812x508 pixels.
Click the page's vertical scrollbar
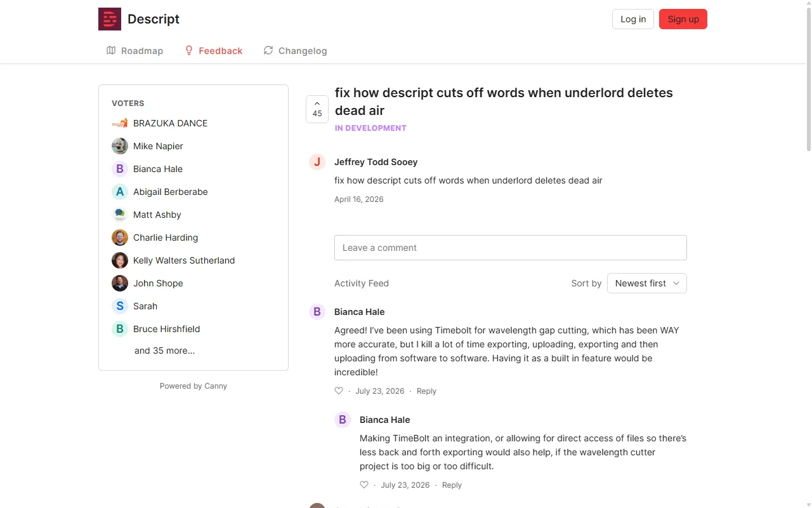(x=808, y=79)
